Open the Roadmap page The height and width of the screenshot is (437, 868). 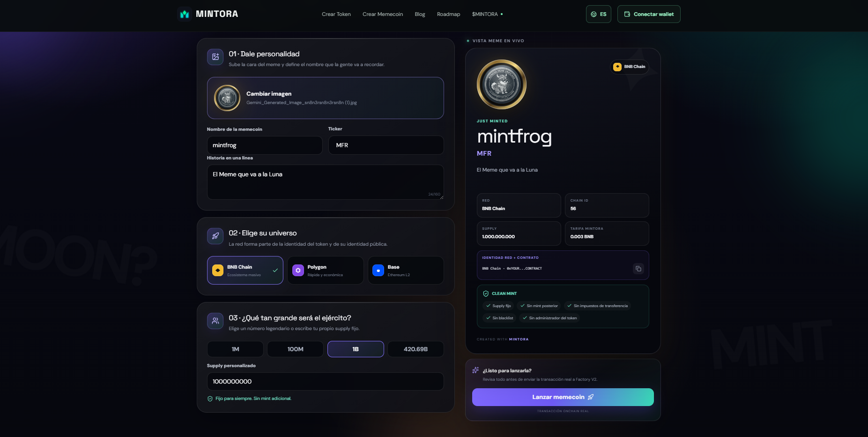[x=448, y=14]
